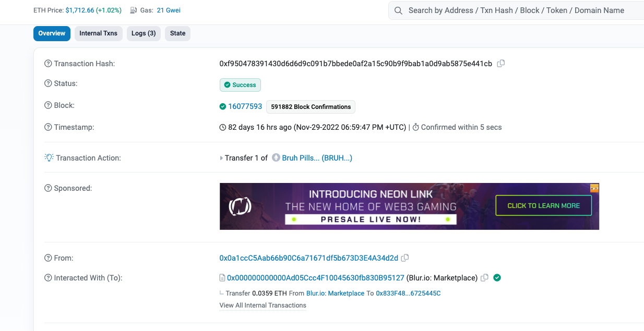Expand the ad options arrow on the banner corner
The width and height of the screenshot is (644, 331).
[x=594, y=188]
